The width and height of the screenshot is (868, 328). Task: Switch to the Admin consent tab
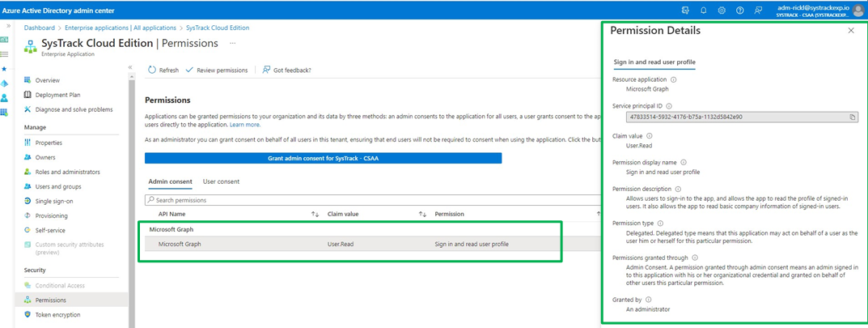pos(171,181)
